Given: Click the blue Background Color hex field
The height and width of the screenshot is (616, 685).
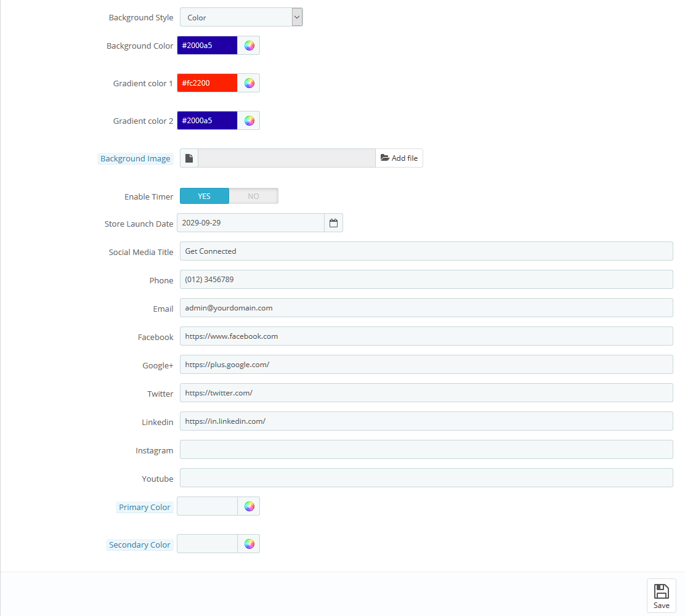Looking at the screenshot, I should coord(207,46).
